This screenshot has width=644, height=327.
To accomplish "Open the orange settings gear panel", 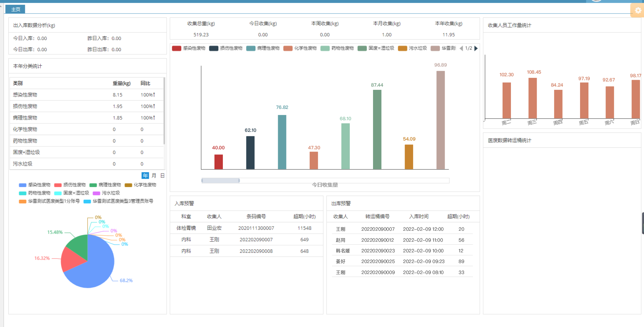I will pos(638,10).
